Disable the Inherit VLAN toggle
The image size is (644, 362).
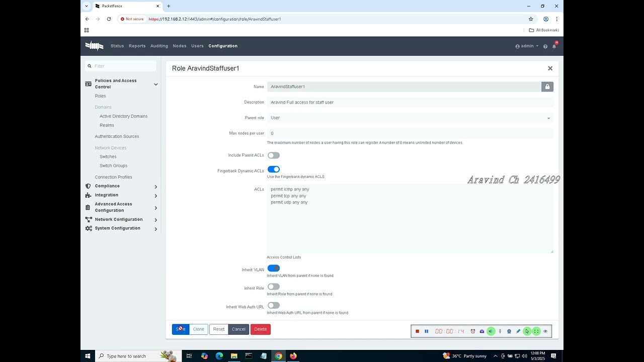click(273, 268)
